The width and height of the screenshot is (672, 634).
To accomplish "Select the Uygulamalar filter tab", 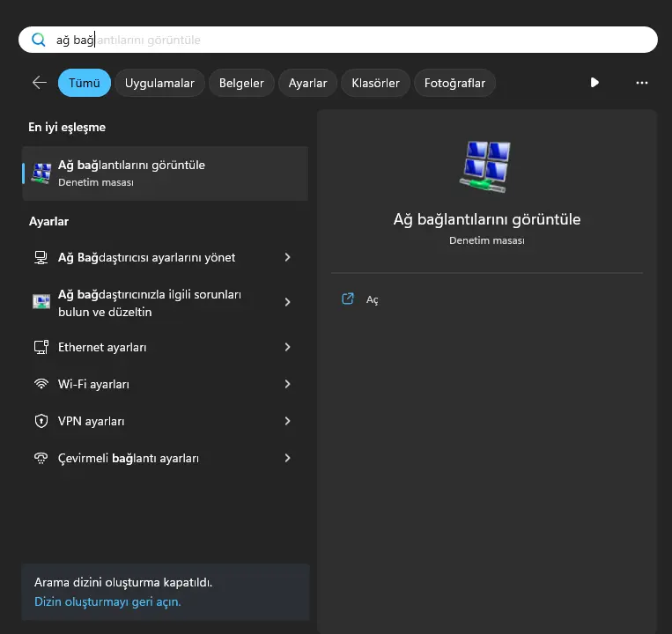I will click(159, 83).
